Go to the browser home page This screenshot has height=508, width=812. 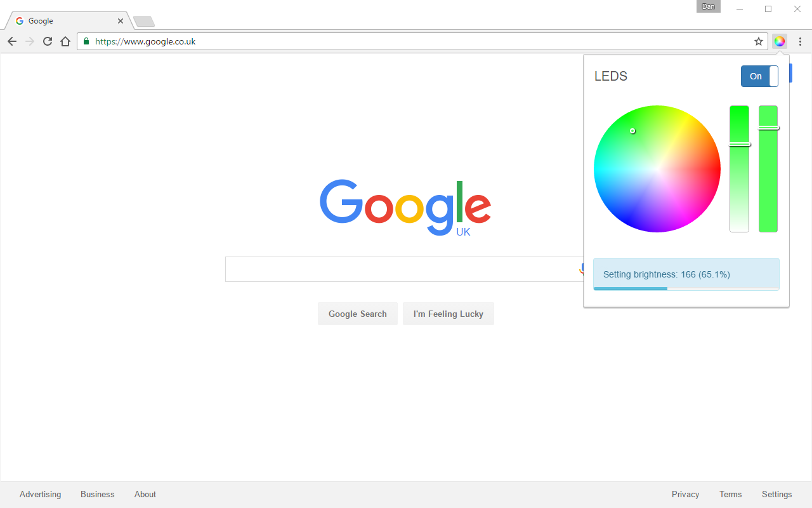click(65, 41)
